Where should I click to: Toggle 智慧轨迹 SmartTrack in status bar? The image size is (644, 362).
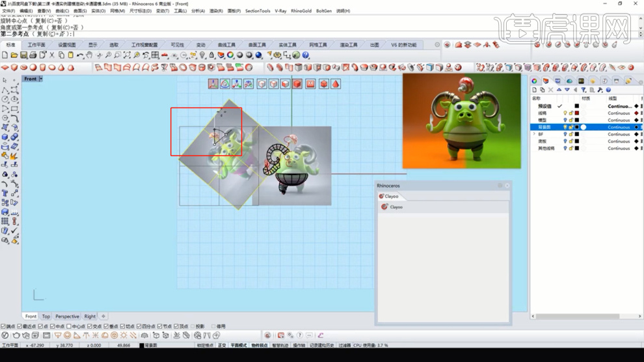coord(280,346)
